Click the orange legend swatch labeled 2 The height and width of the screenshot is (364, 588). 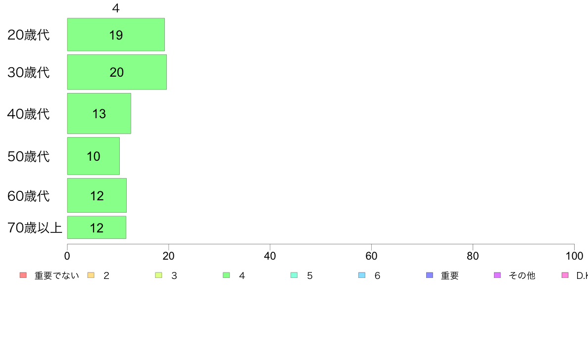[91, 275]
